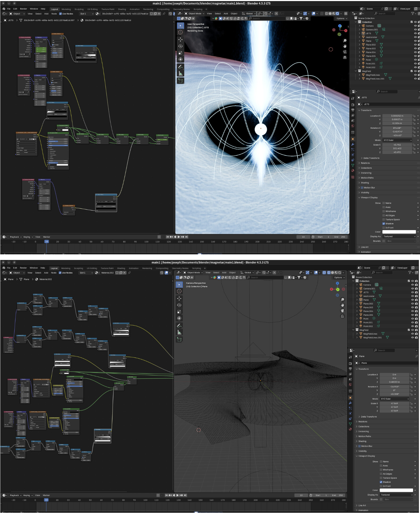Switch upper viewport to wireframe shading
Viewport: 420px width, 513px height.
(x=327, y=14)
